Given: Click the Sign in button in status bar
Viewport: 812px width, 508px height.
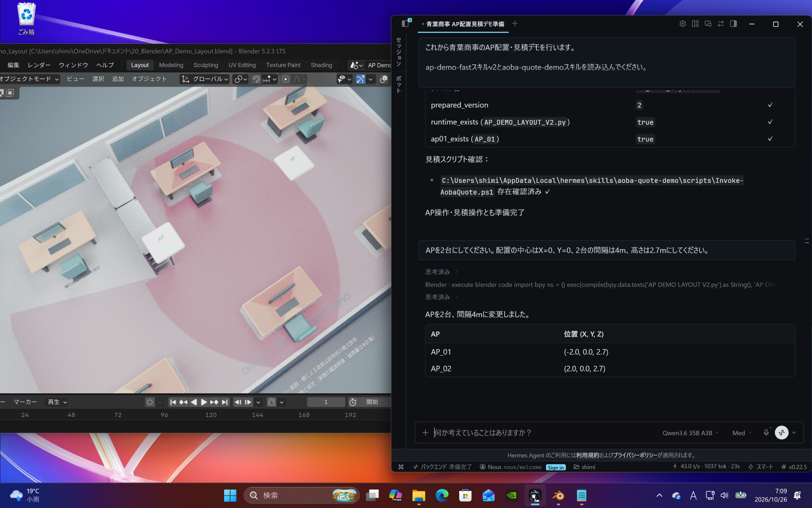Looking at the screenshot, I should (555, 467).
